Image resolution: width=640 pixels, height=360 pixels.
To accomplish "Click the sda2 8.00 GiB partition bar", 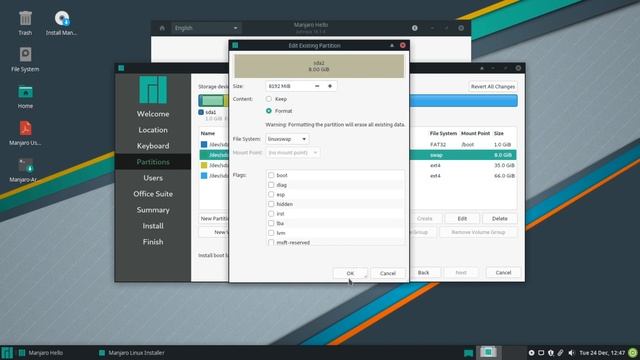I will [319, 66].
